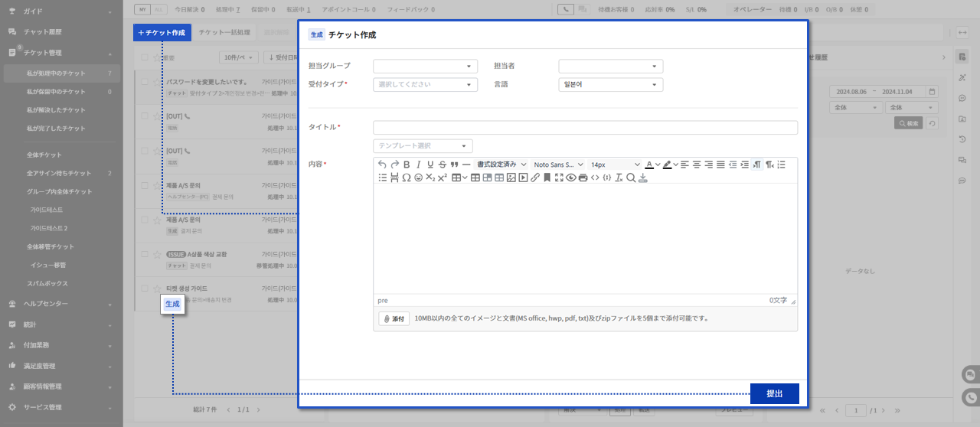Open the emoji picker in the editor
Screen dimensions: 980x427
pos(419,178)
